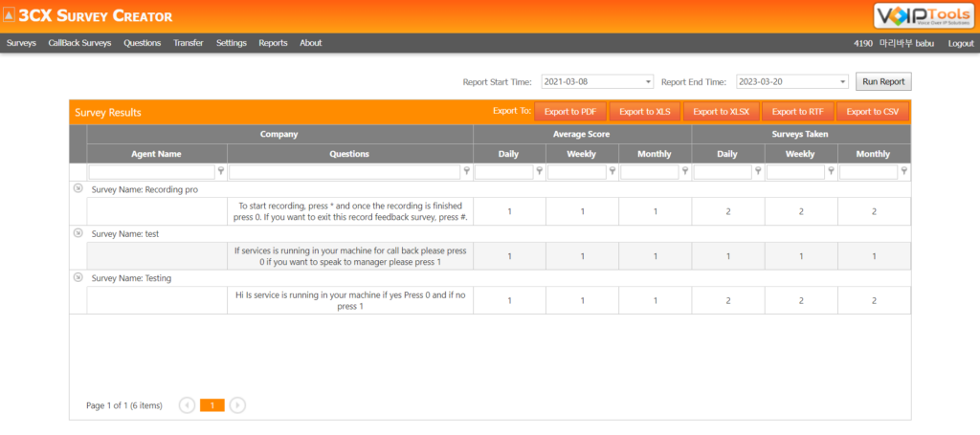This screenshot has width=980, height=435.
Task: Click extension number 4190 in header
Action: 863,44
